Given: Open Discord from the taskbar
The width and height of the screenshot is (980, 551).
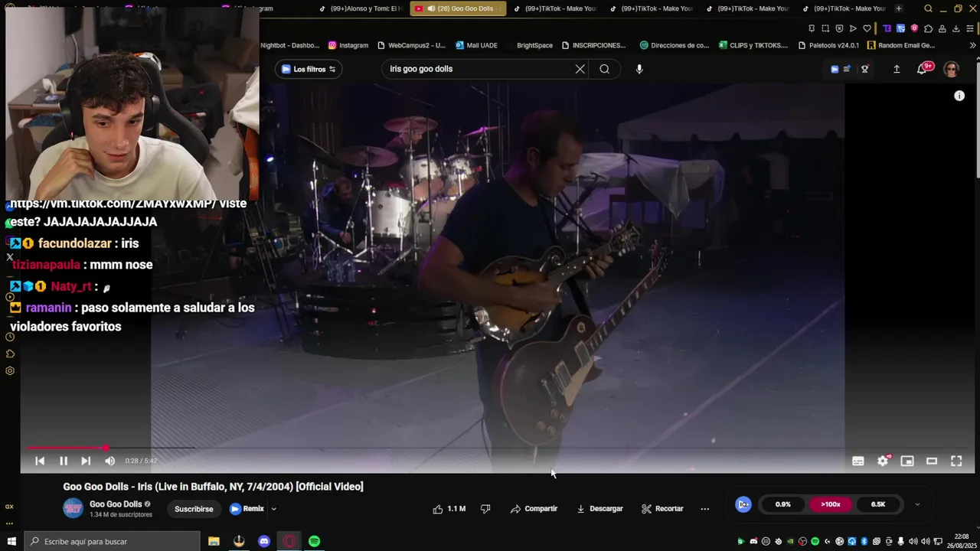Looking at the screenshot, I should pyautogui.click(x=264, y=541).
